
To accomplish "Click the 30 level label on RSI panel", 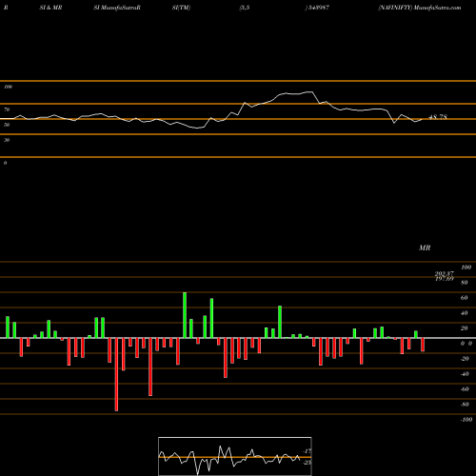I will tap(7, 140).
